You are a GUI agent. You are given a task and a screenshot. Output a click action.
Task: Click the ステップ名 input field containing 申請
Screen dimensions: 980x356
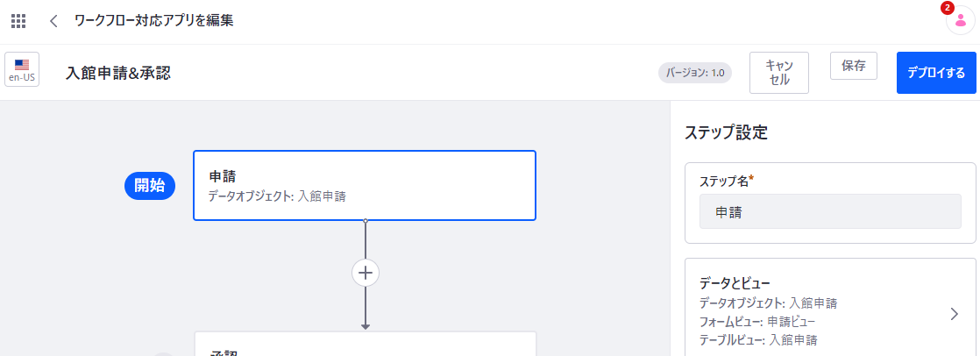831,211
